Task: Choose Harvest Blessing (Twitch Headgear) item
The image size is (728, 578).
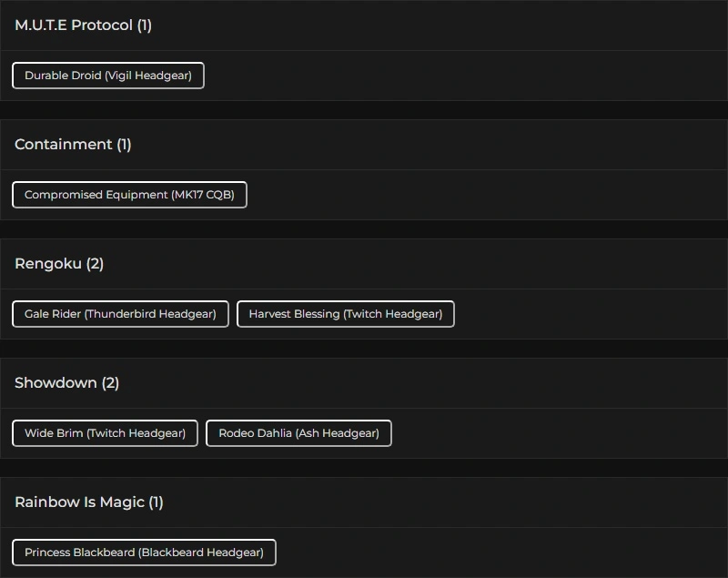Action: (346, 314)
